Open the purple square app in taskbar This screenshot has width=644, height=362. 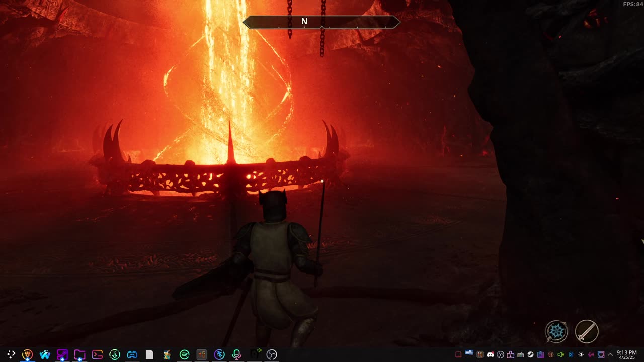point(62,354)
